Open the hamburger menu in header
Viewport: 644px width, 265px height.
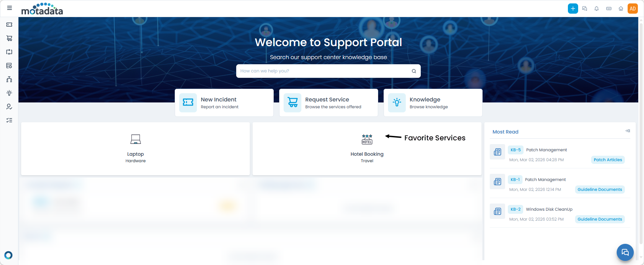coord(10,8)
